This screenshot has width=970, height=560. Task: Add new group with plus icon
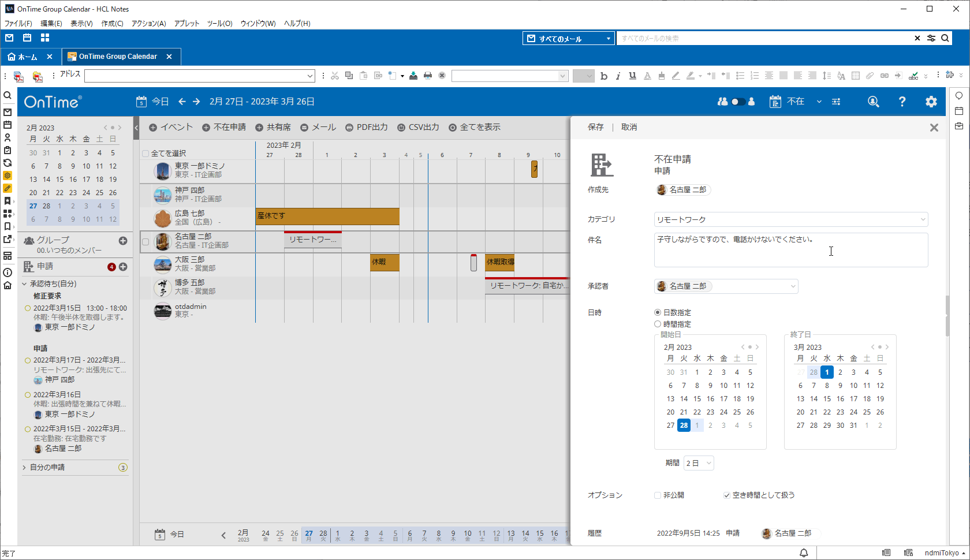pos(123,241)
